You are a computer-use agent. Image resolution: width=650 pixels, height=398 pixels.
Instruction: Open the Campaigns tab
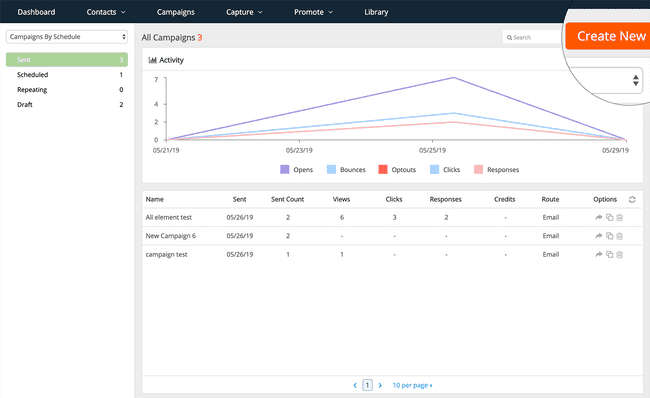pos(175,12)
